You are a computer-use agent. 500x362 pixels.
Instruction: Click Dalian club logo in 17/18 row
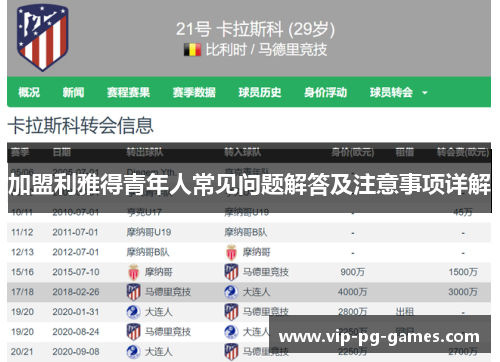pyautogui.click(x=231, y=292)
